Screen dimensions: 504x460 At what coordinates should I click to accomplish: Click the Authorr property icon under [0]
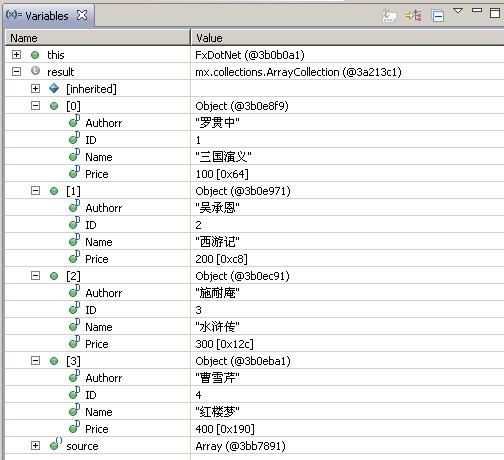(75, 121)
